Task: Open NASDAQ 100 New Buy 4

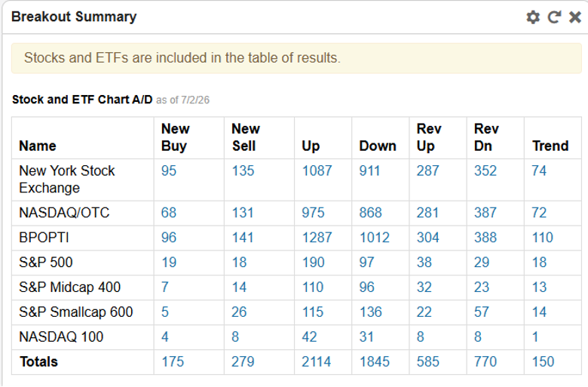Action: 165,336
